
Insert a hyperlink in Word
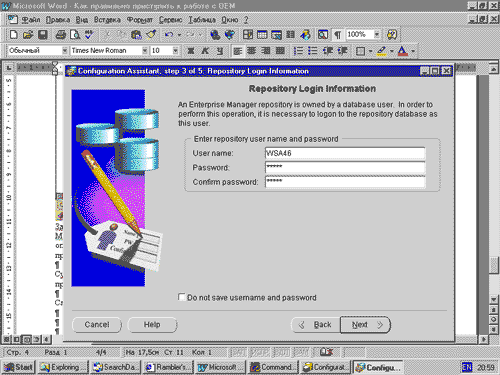pos(215,35)
